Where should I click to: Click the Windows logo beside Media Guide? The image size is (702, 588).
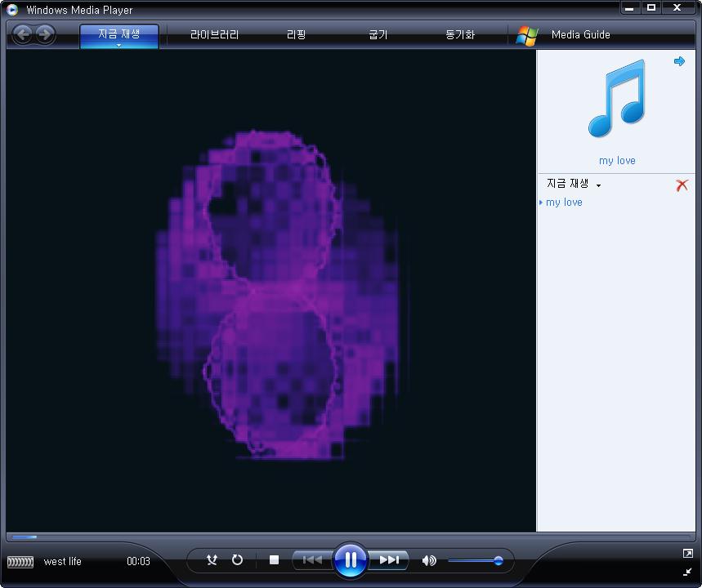[526, 36]
